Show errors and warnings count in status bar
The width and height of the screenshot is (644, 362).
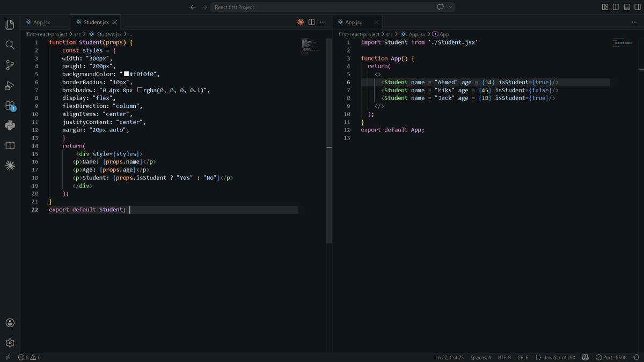pyautogui.click(x=30, y=357)
